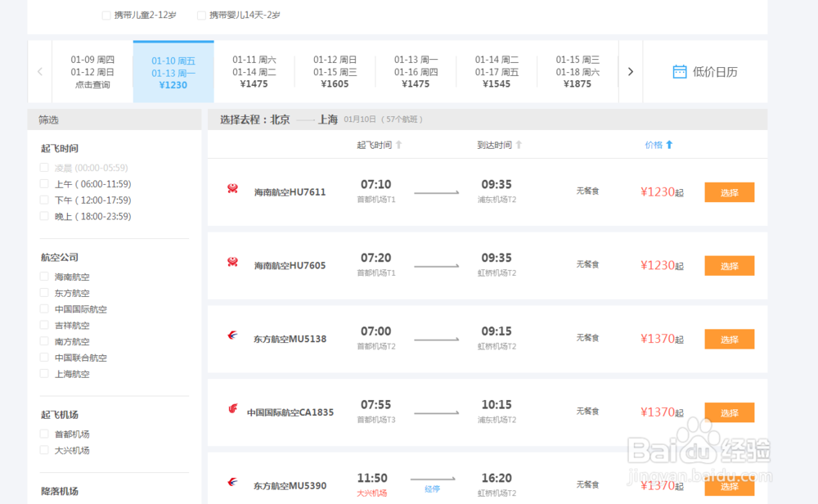This screenshot has height=504, width=818.
Task: Show next dates with right chevron
Action: click(630, 71)
